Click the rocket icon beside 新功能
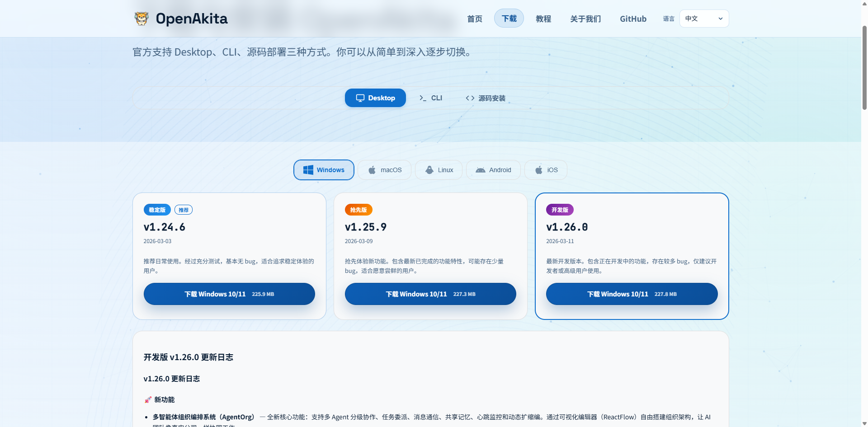868x427 pixels. pos(148,400)
